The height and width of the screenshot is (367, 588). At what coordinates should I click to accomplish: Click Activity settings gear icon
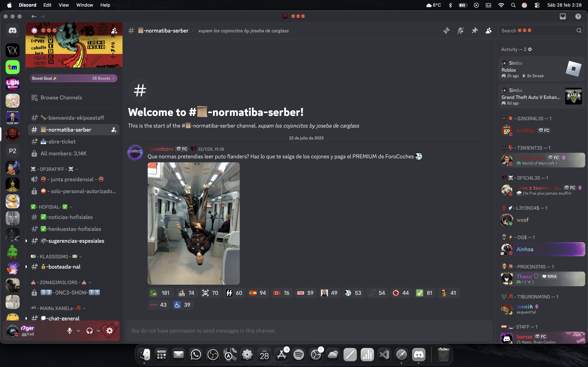point(530,49)
